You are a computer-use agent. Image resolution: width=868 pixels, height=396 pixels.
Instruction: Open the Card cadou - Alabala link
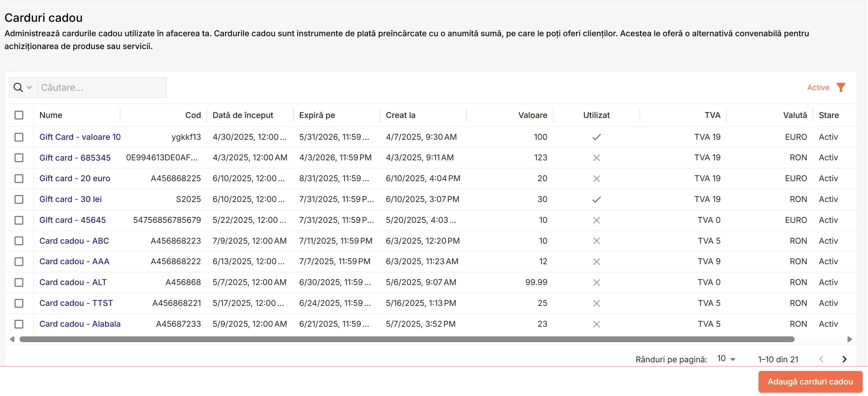[x=80, y=324]
